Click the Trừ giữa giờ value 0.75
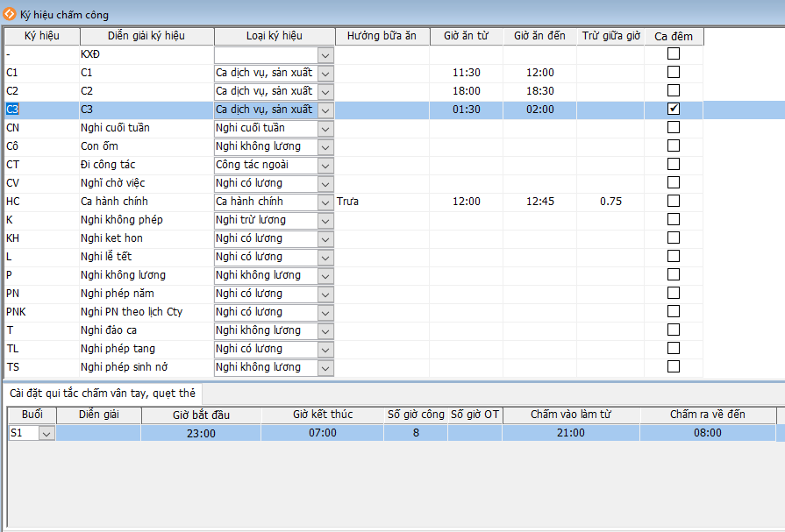The image size is (785, 532). 610,202
